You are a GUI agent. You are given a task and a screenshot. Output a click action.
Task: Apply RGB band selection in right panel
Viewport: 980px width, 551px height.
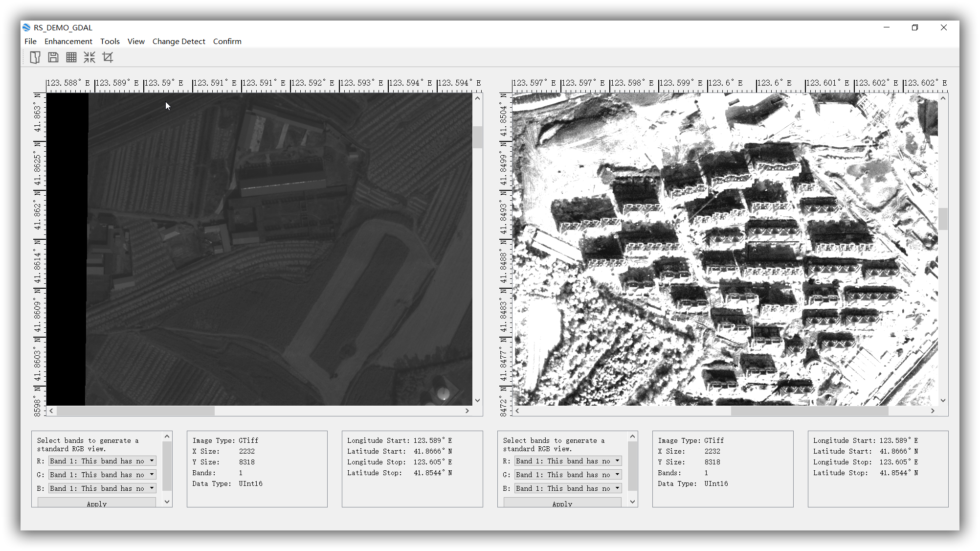pos(562,503)
